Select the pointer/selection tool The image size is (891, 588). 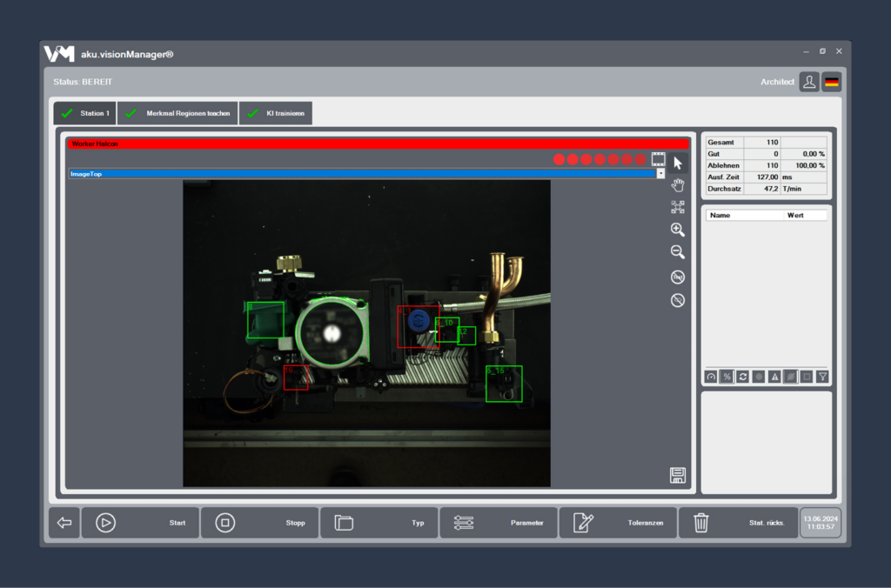[678, 162]
